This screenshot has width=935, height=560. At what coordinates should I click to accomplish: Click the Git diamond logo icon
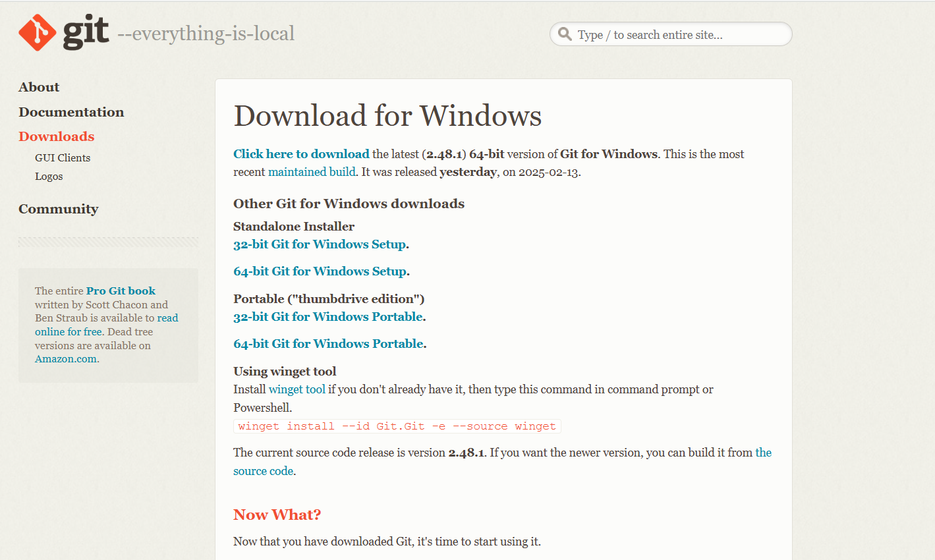(x=38, y=32)
